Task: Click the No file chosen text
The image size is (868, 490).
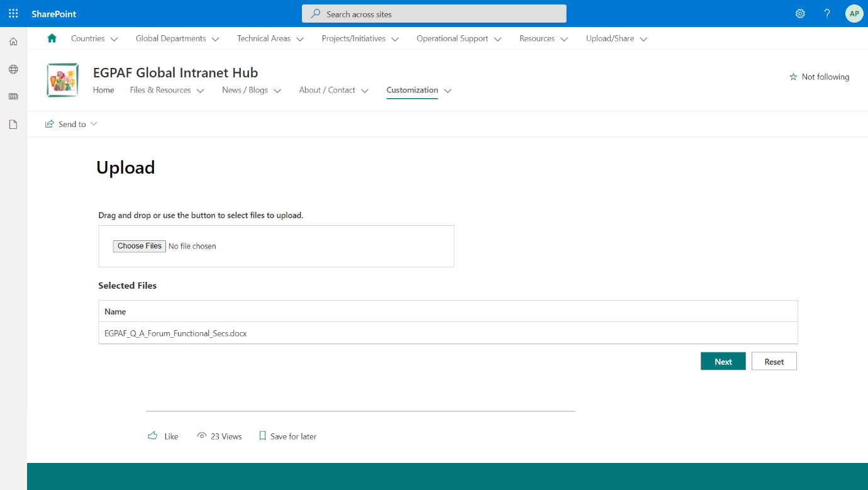Action: [x=192, y=246]
